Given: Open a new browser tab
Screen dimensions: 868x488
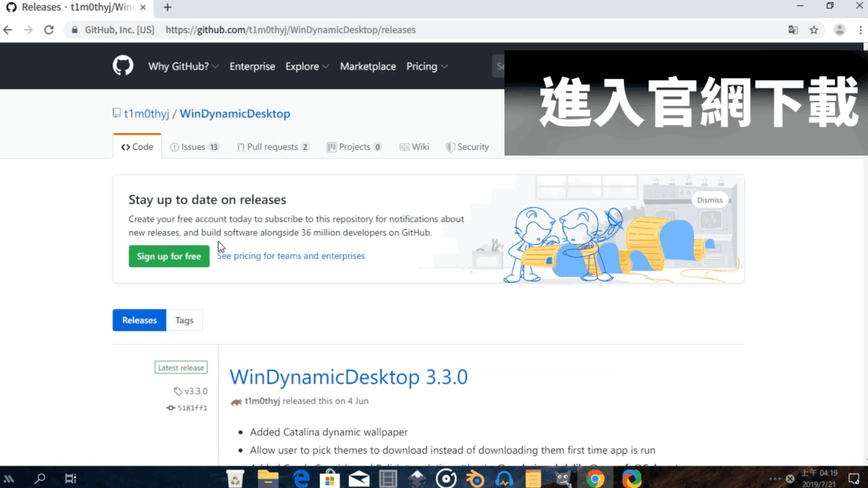Looking at the screenshot, I should click(x=168, y=8).
